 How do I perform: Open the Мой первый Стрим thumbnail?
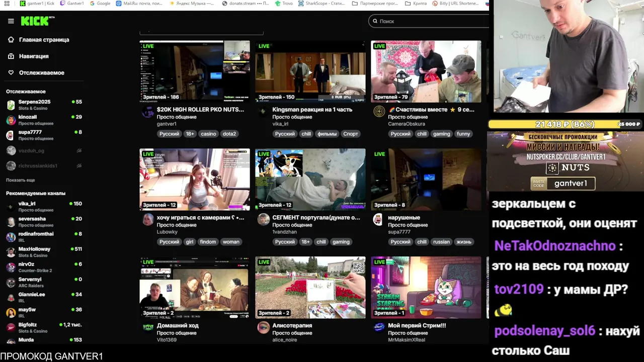tap(426, 288)
